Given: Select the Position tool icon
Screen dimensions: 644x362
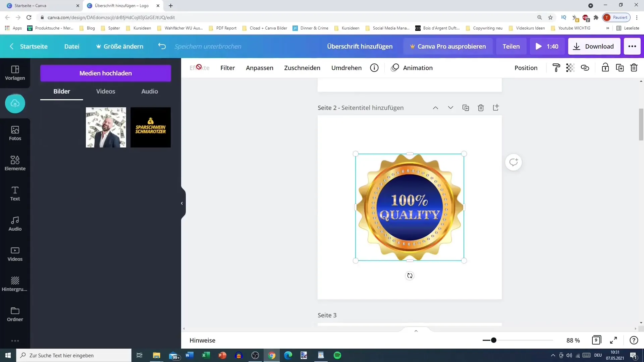Looking at the screenshot, I should point(526,68).
